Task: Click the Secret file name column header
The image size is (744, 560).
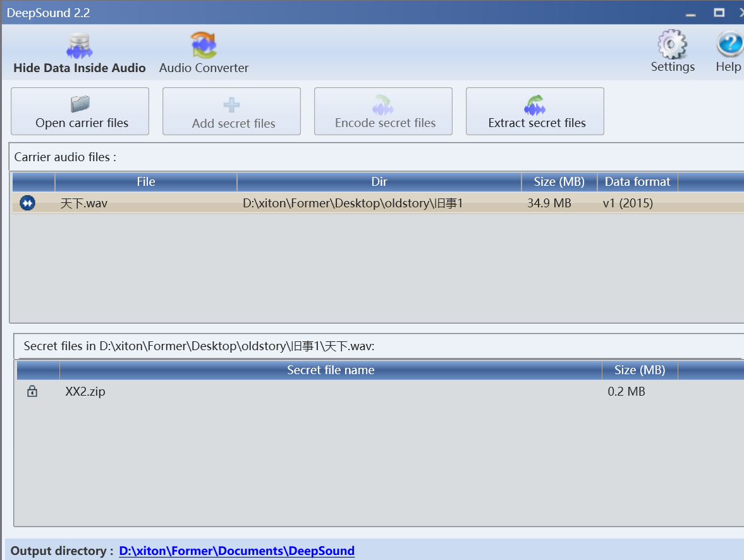Action: point(331,370)
